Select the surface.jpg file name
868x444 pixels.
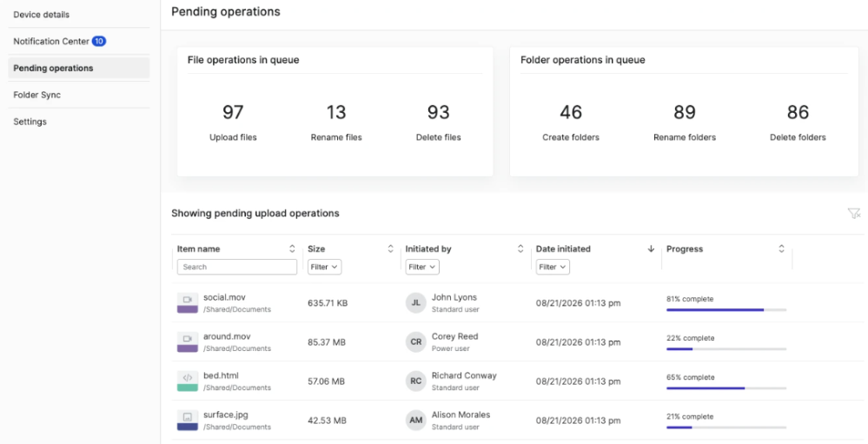[225, 414]
